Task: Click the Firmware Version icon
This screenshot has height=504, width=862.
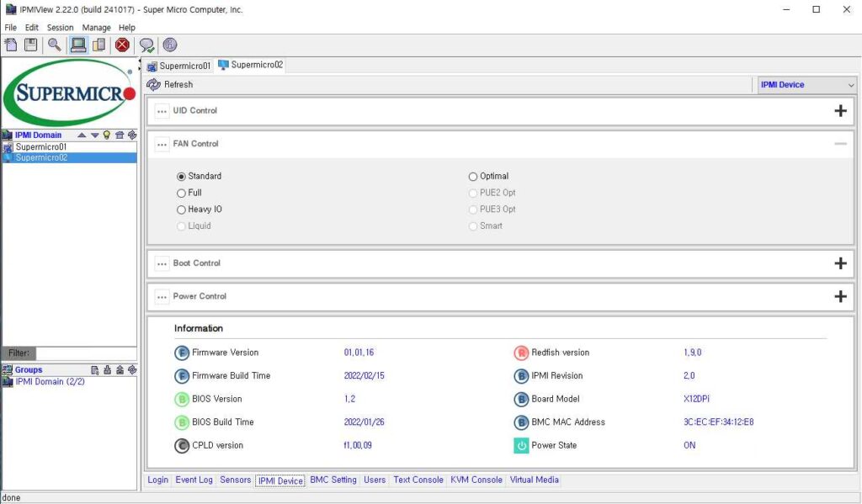Action: pos(182,353)
